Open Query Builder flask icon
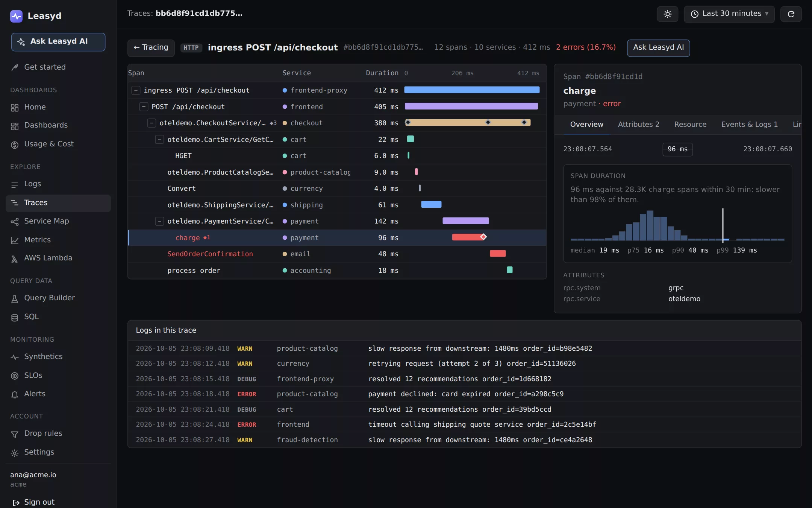 coord(15,299)
